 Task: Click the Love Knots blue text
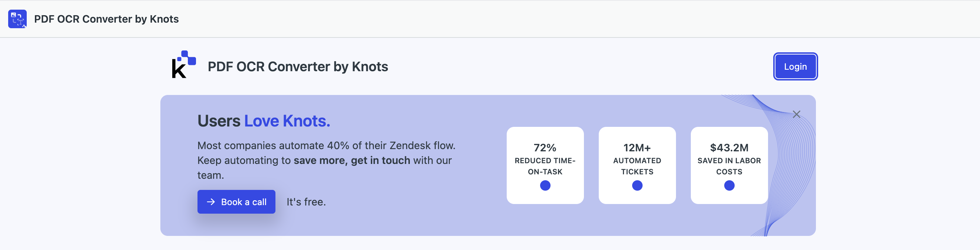(x=287, y=121)
